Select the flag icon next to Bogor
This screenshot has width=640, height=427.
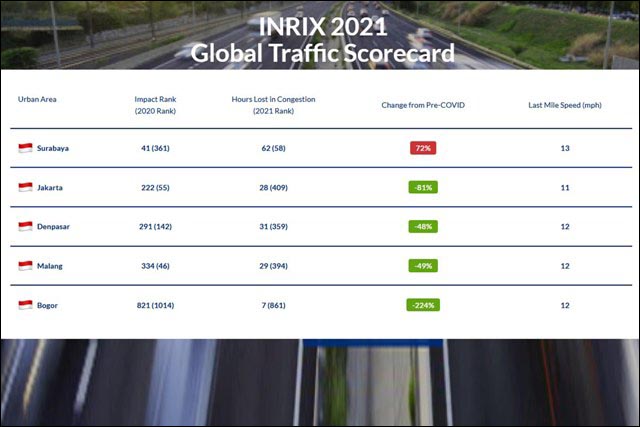click(x=25, y=305)
